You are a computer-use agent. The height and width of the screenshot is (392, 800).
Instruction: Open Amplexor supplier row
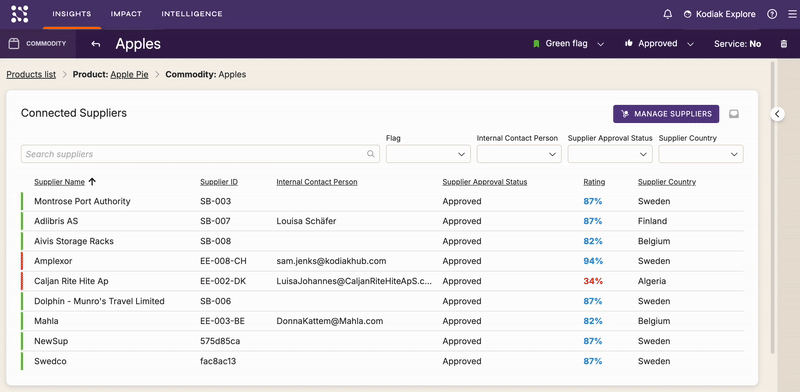382,261
